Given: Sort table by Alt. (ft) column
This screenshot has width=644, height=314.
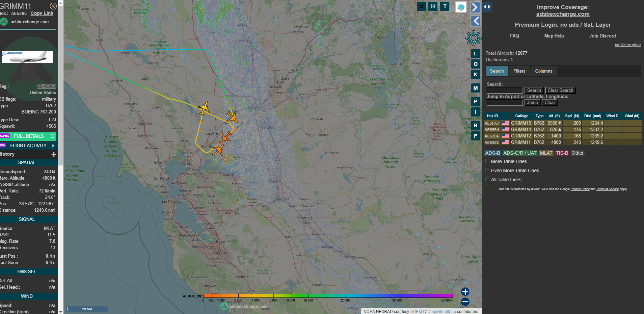Looking at the screenshot, I should pyautogui.click(x=554, y=116).
